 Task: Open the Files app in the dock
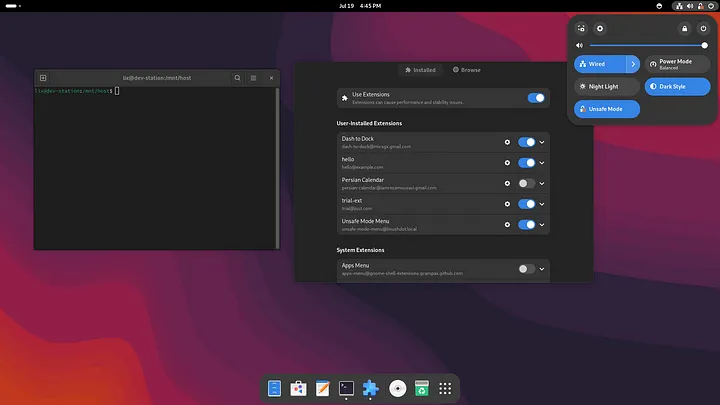[x=274, y=388]
